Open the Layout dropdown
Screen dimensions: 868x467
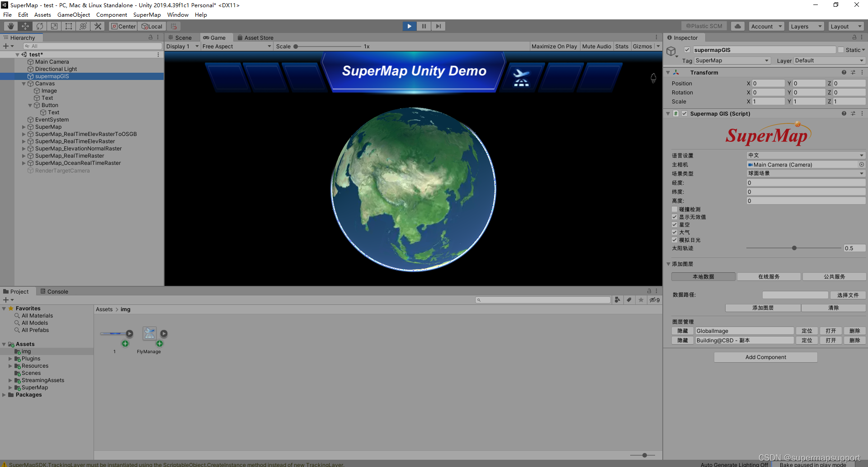coord(846,26)
